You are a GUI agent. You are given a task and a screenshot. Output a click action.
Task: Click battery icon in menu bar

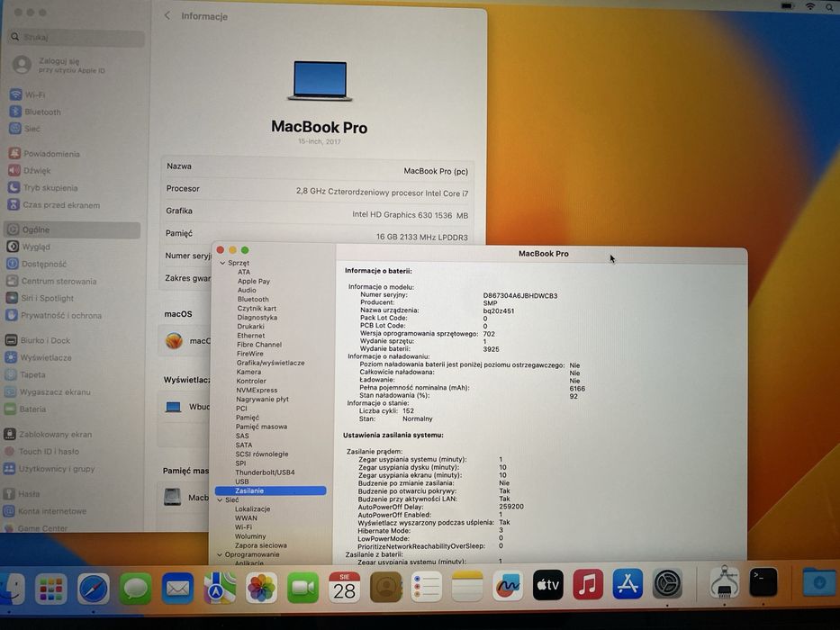pos(788,6)
